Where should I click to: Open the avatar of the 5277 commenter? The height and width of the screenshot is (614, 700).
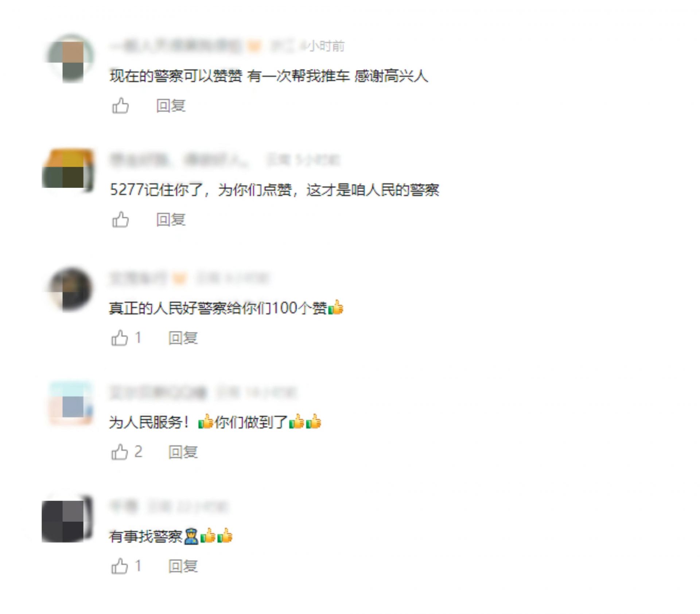click(68, 170)
